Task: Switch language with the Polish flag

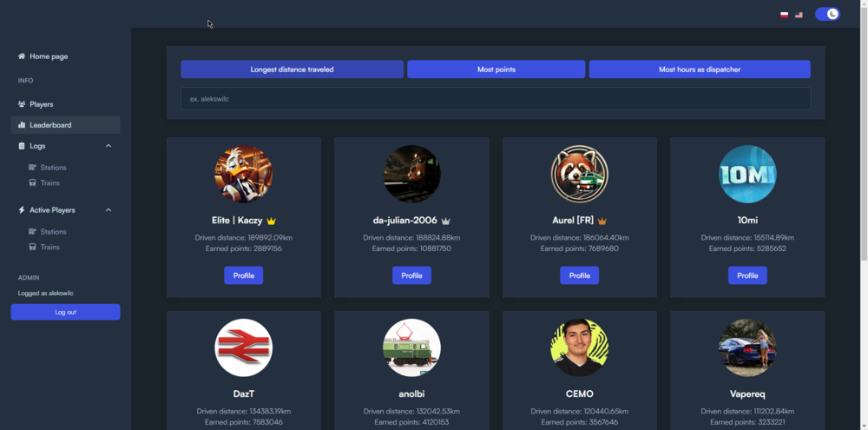Action: click(785, 15)
